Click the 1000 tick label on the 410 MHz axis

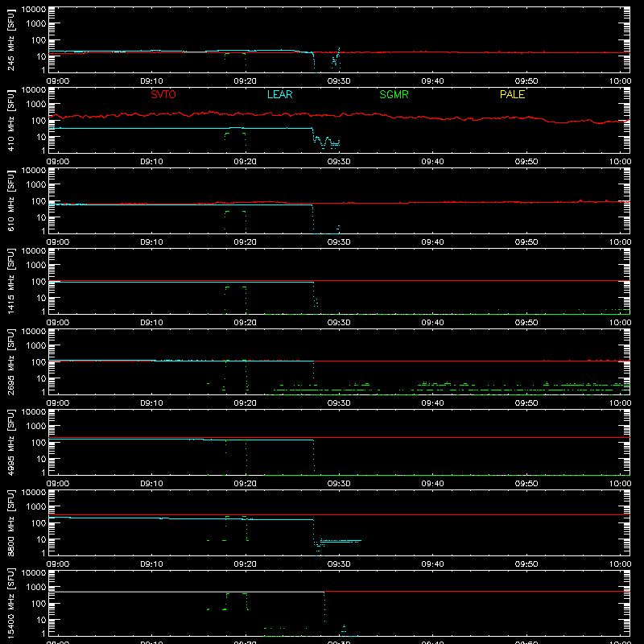point(36,105)
